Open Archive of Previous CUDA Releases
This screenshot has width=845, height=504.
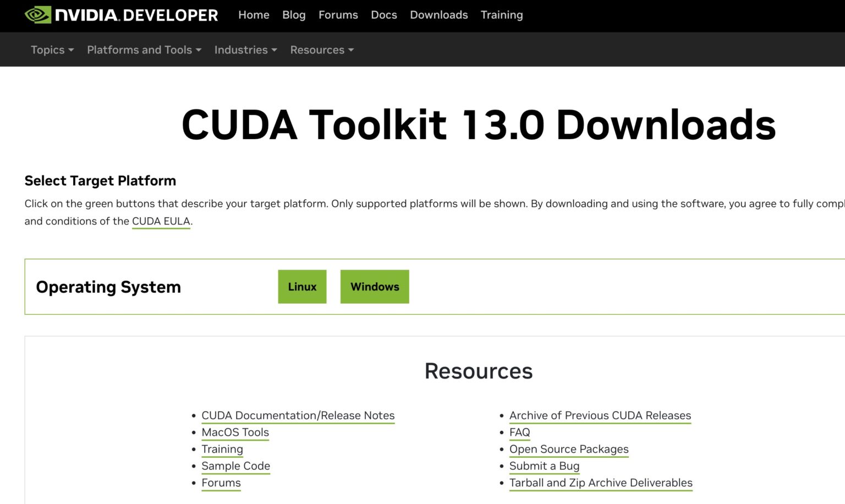pos(600,415)
